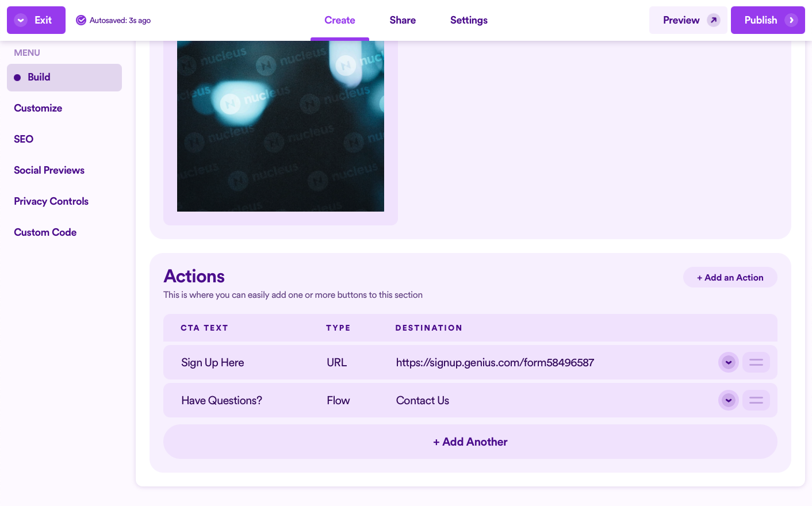Click the chevron icon in Exit button

click(21, 20)
